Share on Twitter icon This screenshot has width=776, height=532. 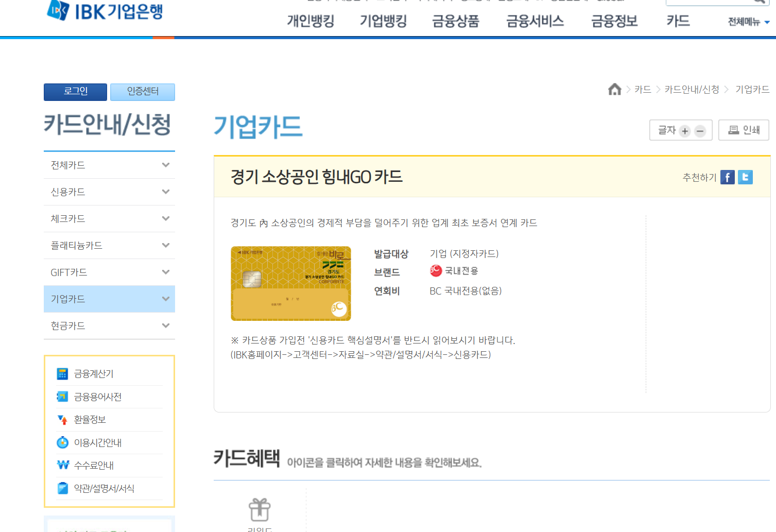coord(745,177)
